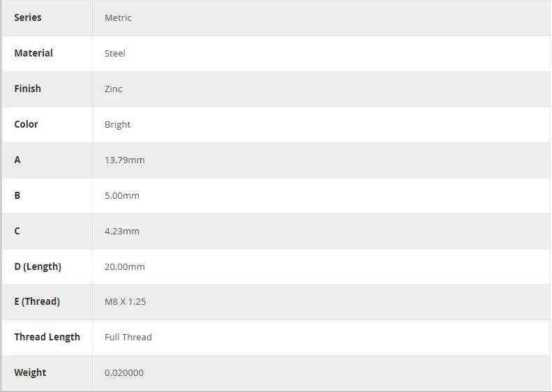552x392 pixels.
Task: Click the Color row label
Action: pyautogui.click(x=26, y=124)
